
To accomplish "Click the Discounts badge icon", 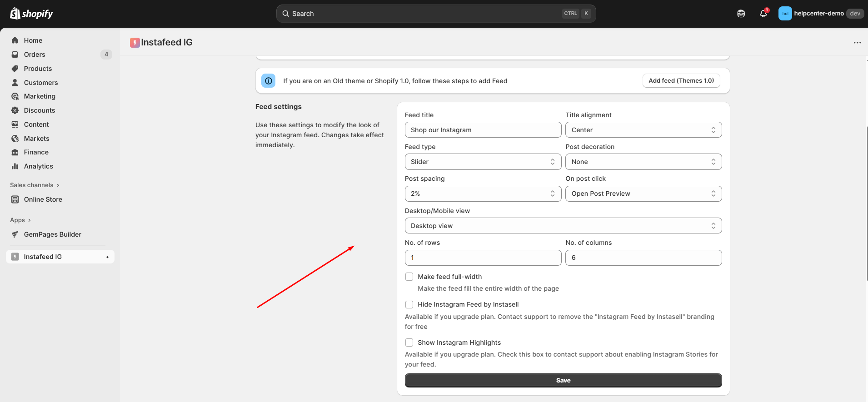I will [x=15, y=110].
